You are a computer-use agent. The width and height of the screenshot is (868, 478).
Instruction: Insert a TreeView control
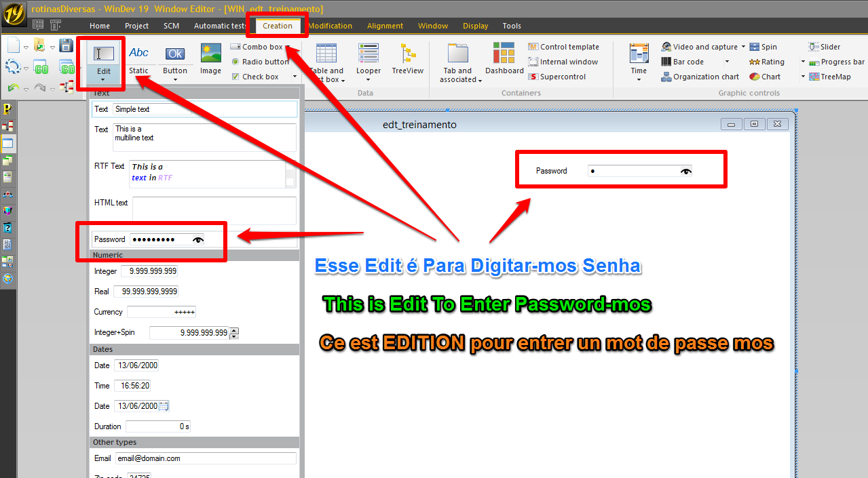pyautogui.click(x=408, y=59)
